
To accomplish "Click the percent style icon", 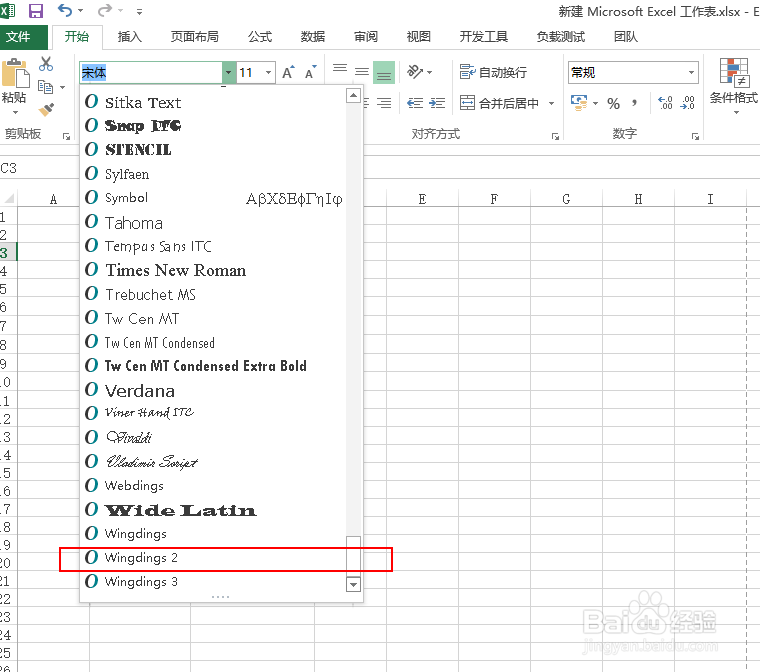I will coord(613,103).
